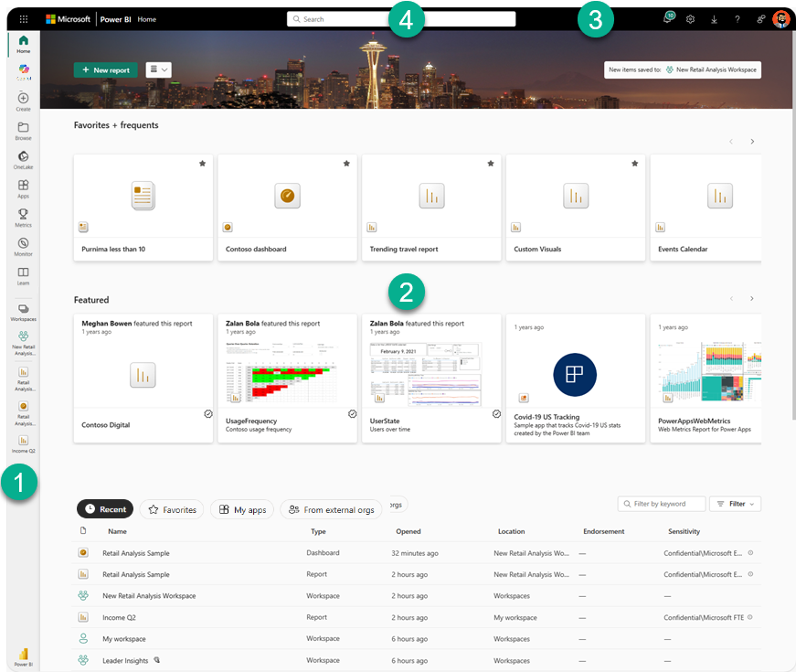This screenshot has width=796, height=672.
Task: Select the Favorites tab
Action: coord(172,509)
